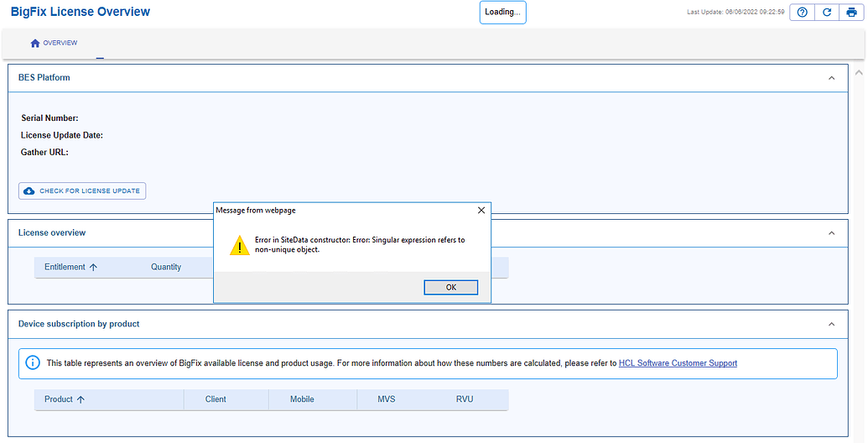The image size is (868, 443).
Task: Close the Message from webpage dialog
Action: coord(481,211)
